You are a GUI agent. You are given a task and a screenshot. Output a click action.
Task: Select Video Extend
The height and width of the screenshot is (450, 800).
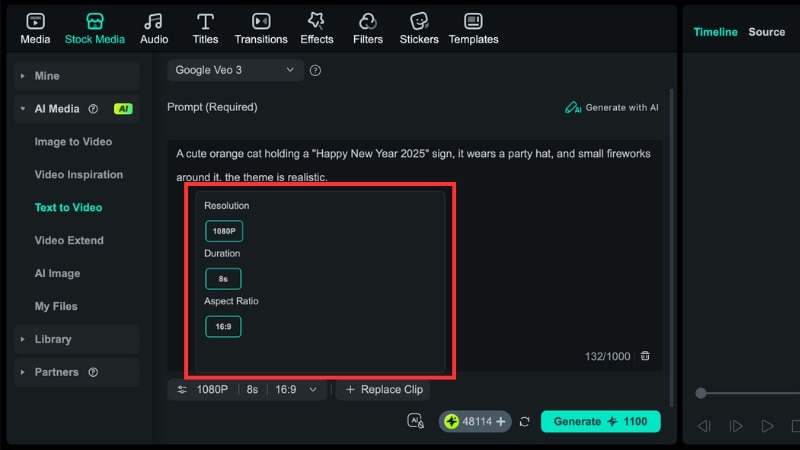[69, 240]
